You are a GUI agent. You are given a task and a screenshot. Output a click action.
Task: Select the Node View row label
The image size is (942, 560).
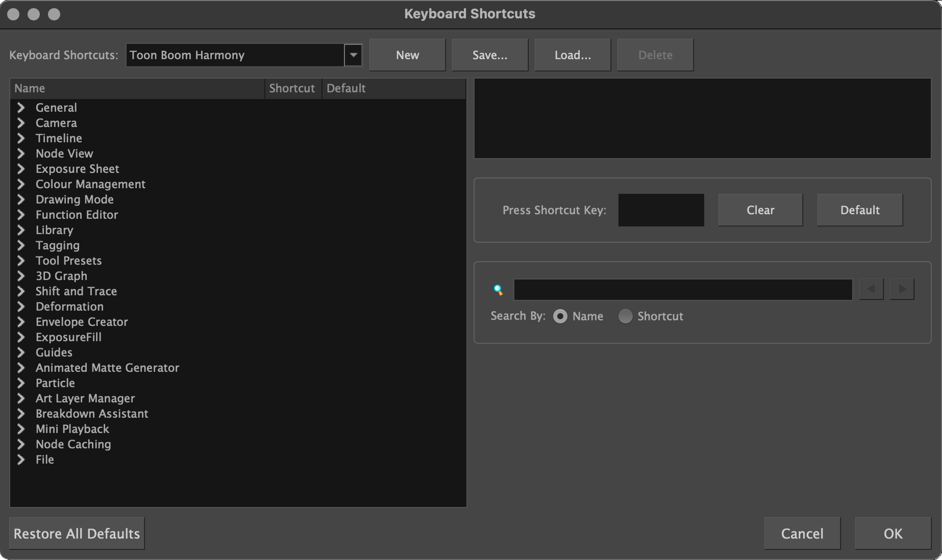point(64,154)
